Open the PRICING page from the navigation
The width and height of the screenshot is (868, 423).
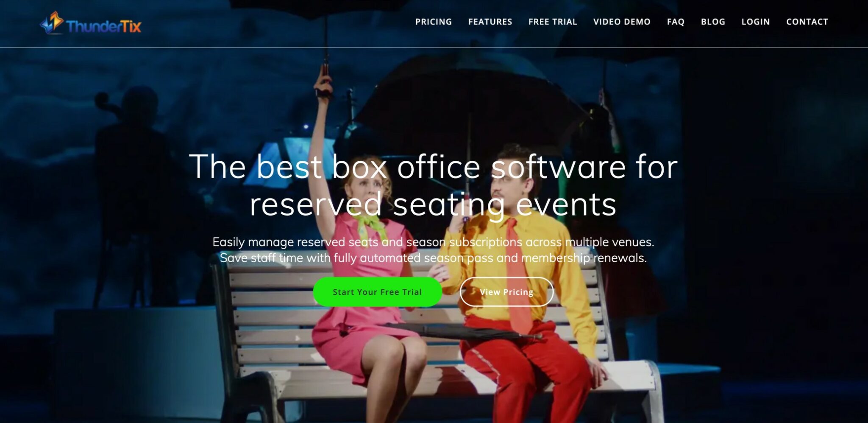pyautogui.click(x=434, y=22)
